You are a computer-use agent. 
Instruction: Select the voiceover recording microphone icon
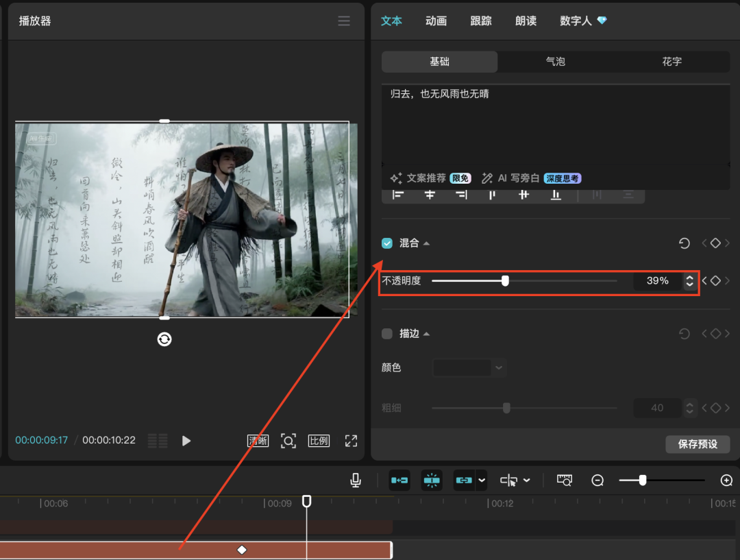[356, 480]
